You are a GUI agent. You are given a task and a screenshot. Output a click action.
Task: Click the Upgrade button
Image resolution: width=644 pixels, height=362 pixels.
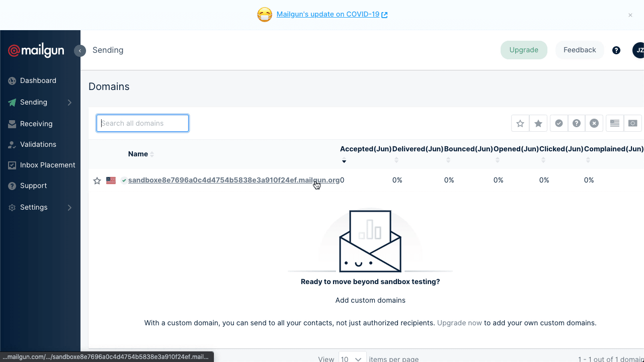point(524,50)
